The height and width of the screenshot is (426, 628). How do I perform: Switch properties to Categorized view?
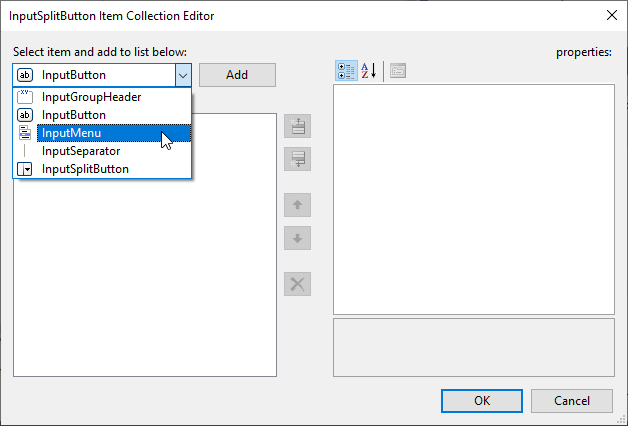345,70
